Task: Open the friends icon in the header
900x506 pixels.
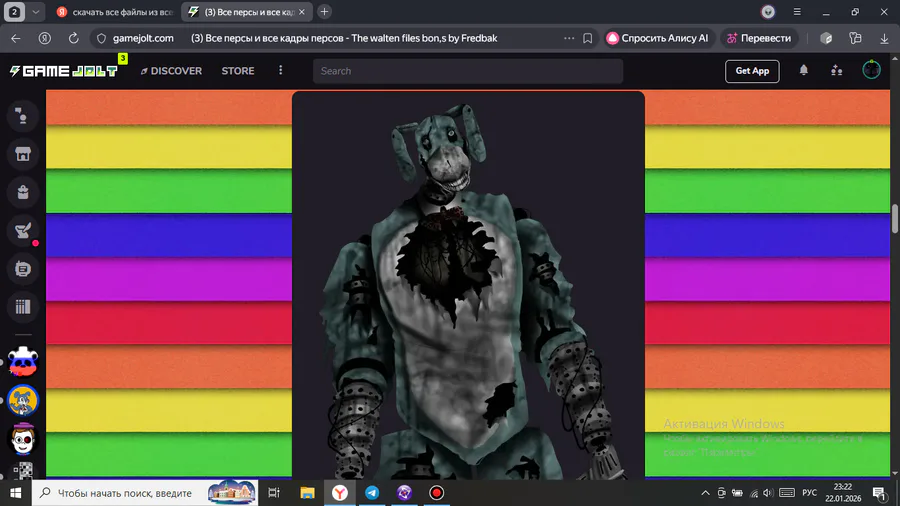Action: [836, 71]
